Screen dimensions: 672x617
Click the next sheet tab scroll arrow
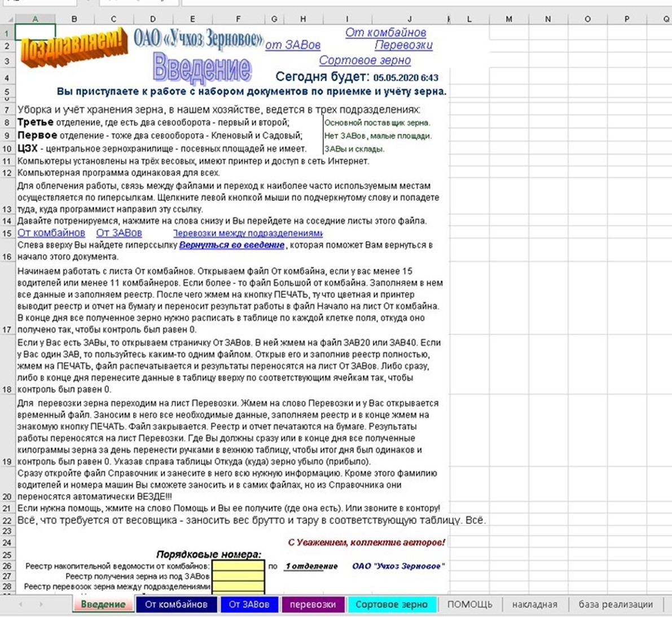tap(41, 604)
